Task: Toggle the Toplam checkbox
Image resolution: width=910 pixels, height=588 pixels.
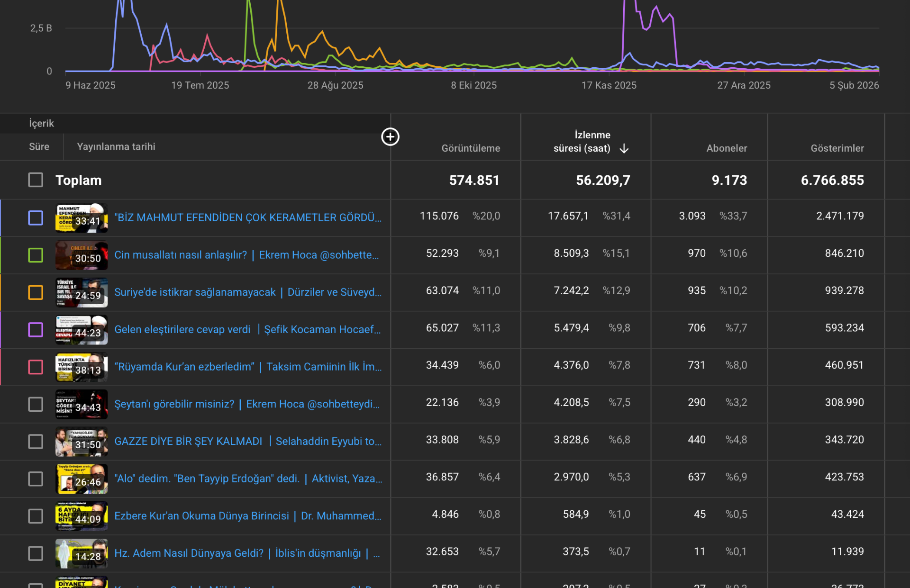Action: pyautogui.click(x=36, y=180)
